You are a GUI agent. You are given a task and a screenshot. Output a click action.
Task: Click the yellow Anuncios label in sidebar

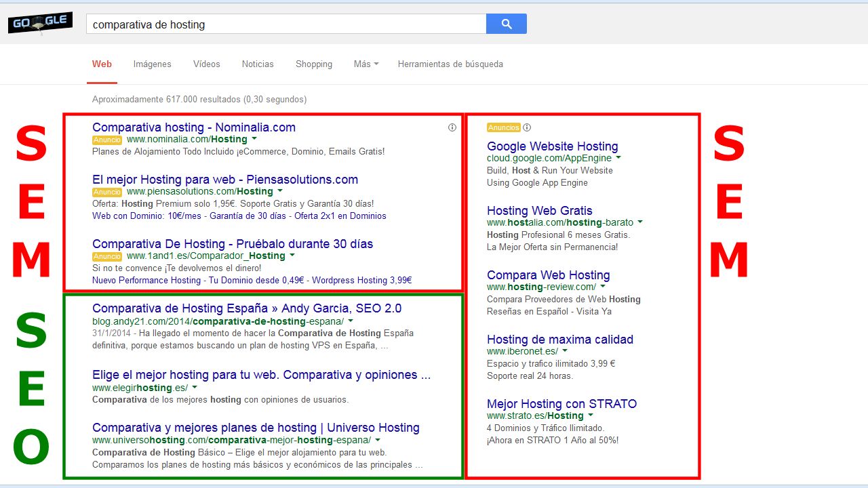click(x=504, y=127)
